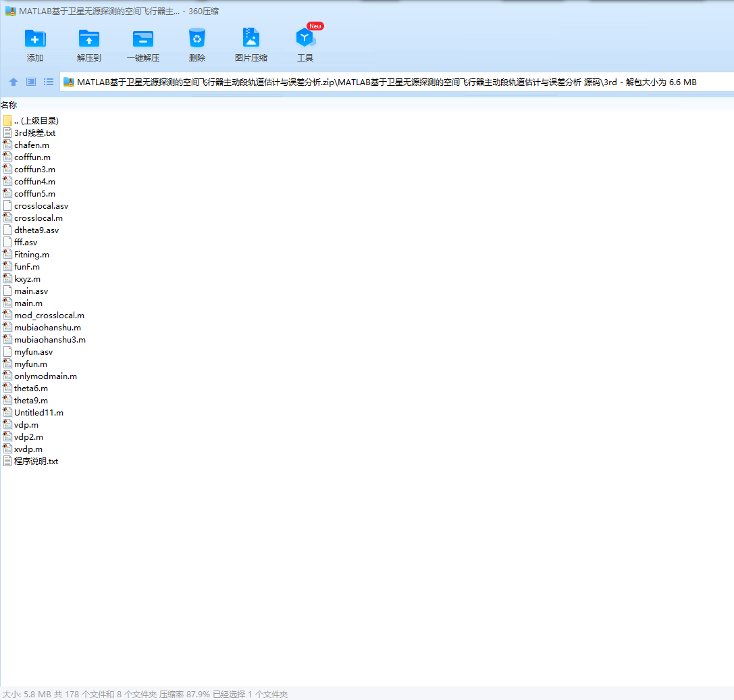Click the 一键解压 one-click extract icon
This screenshot has height=700, width=734.
coord(142,39)
